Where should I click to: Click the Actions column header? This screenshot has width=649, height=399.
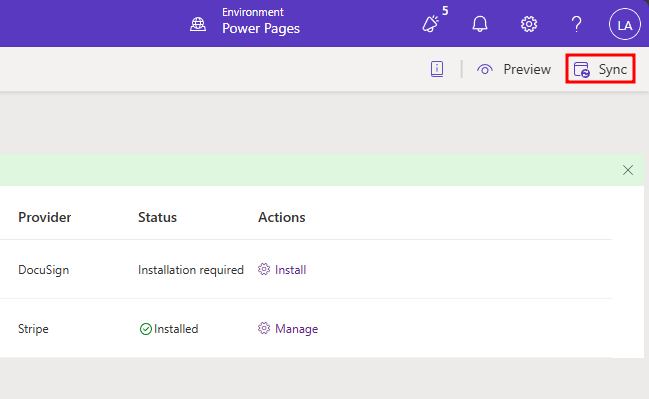pyautogui.click(x=281, y=217)
